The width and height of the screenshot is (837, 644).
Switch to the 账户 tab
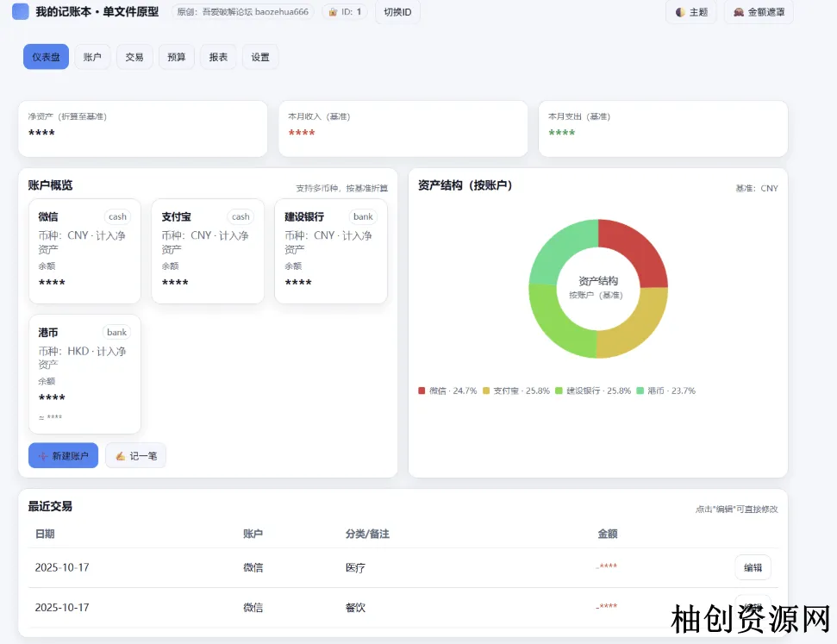tap(92, 57)
